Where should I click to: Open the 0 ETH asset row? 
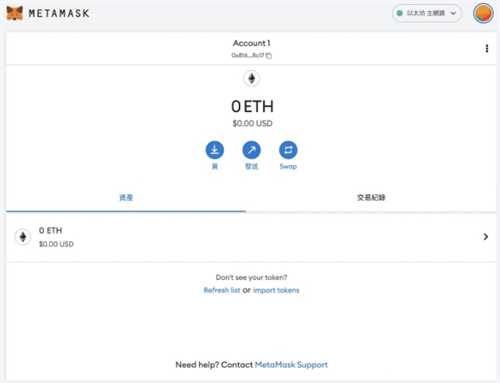pos(251,237)
